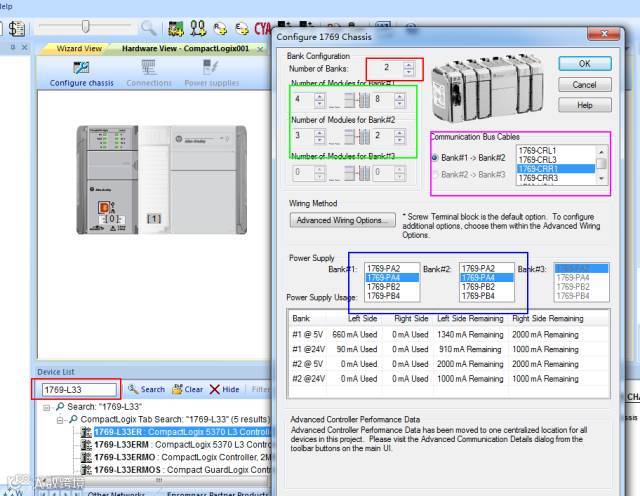Viewport: 640px width, 496px height.
Task: Clear the Device List search
Action: [187, 389]
